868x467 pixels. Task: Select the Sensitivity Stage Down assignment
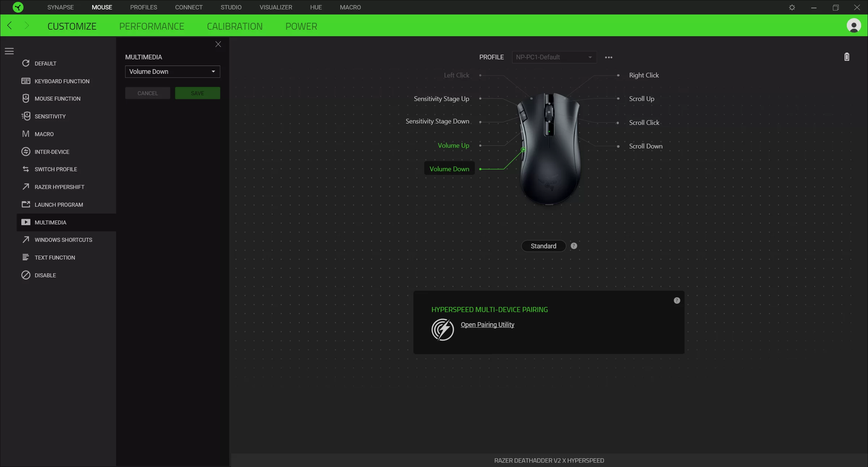coord(437,121)
